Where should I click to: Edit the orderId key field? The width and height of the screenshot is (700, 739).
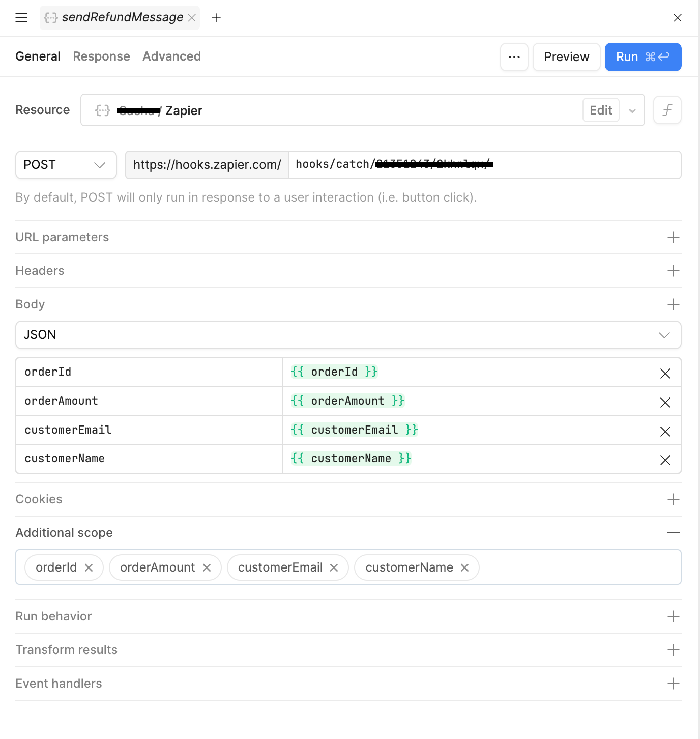pos(149,372)
